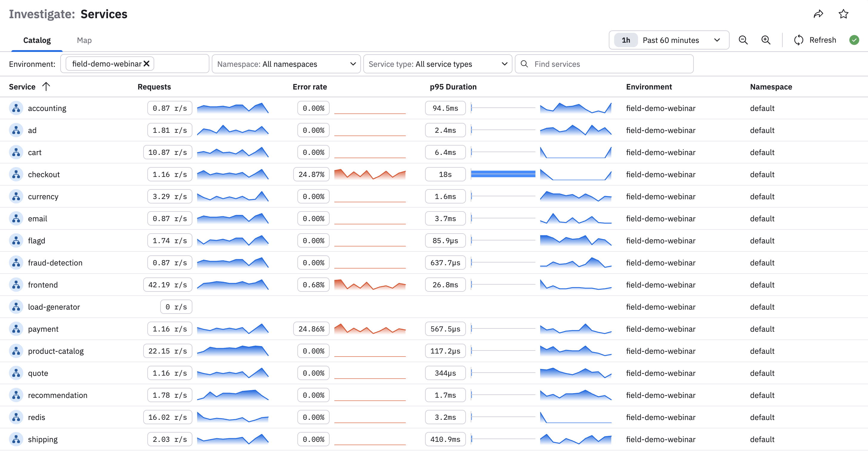Click the zoom in time range icon
Screen dimensions: 868x463
766,40
